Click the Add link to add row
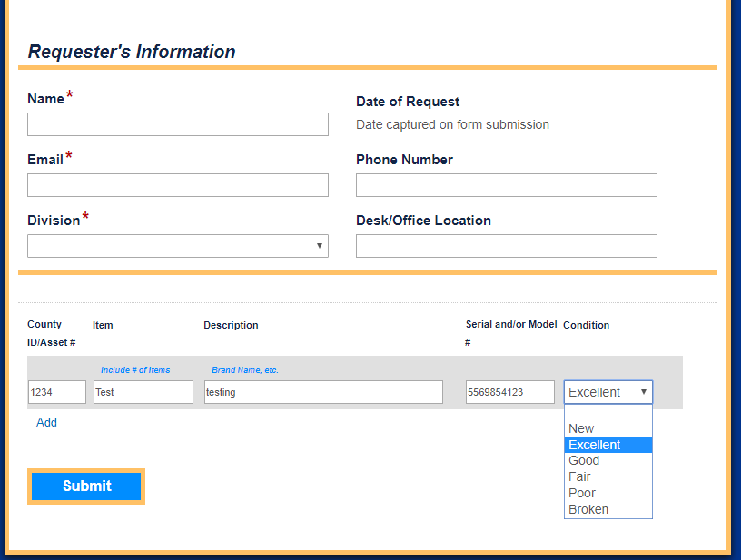Image resolution: width=741 pixels, height=560 pixels. coord(46,422)
